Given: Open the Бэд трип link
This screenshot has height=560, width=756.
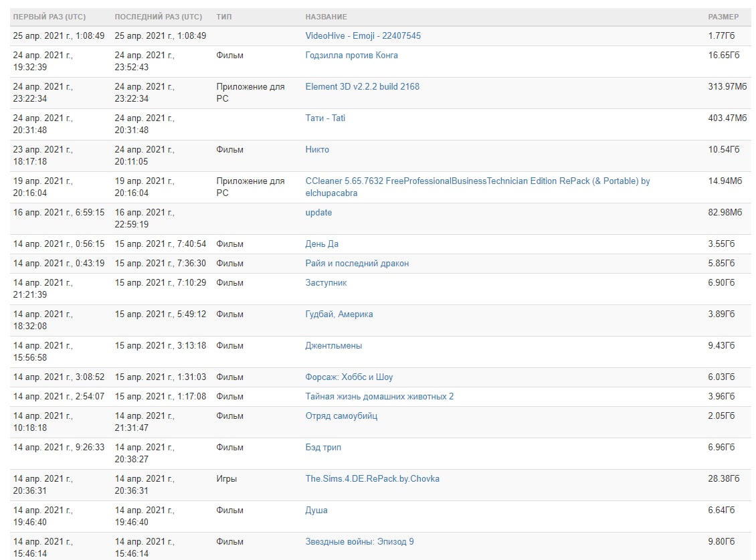Looking at the screenshot, I should pyautogui.click(x=323, y=448).
